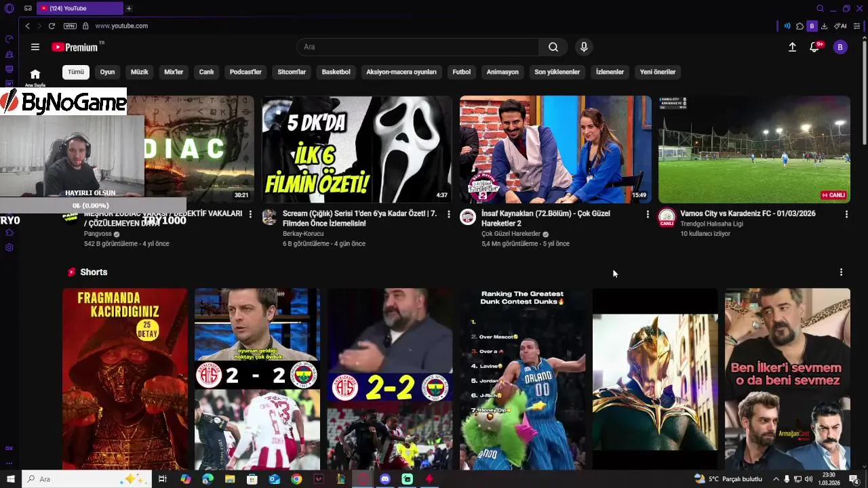Select the Müzik filter chip
The width and height of the screenshot is (868, 488).
(x=139, y=72)
